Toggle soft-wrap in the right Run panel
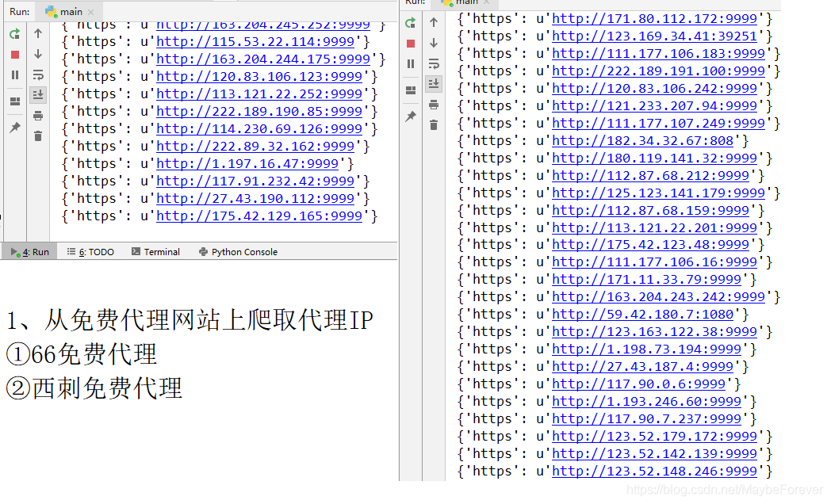 pyautogui.click(x=434, y=63)
